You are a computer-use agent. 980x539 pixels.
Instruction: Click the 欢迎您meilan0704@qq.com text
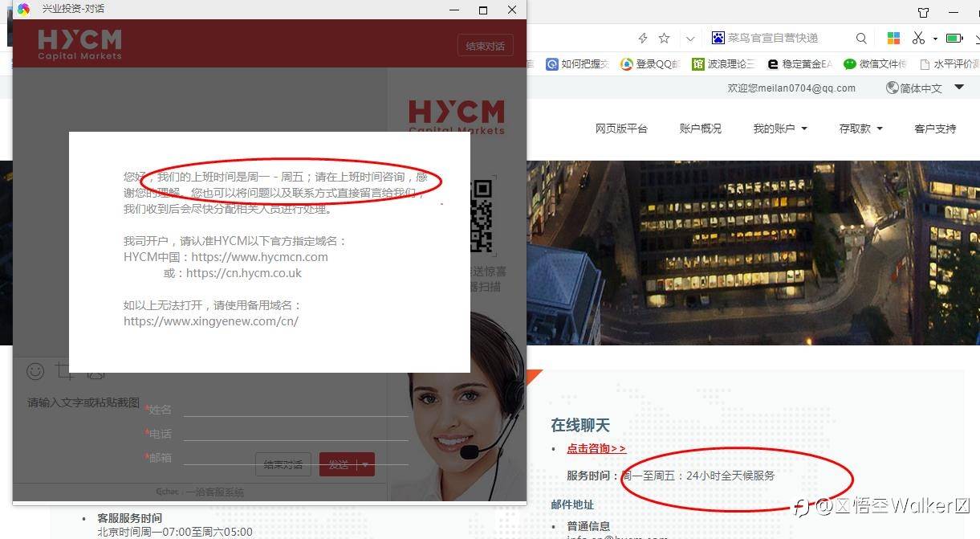791,88
